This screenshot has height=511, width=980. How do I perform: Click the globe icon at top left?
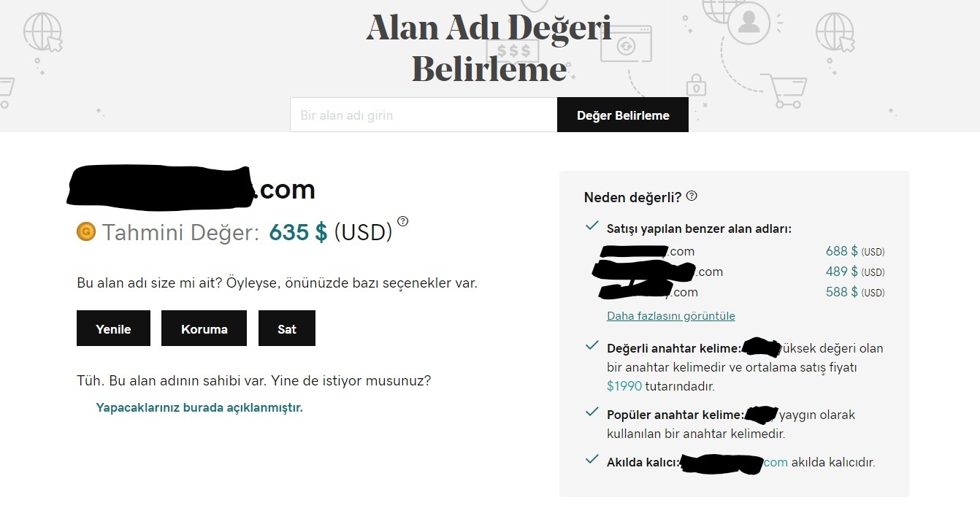tap(42, 33)
